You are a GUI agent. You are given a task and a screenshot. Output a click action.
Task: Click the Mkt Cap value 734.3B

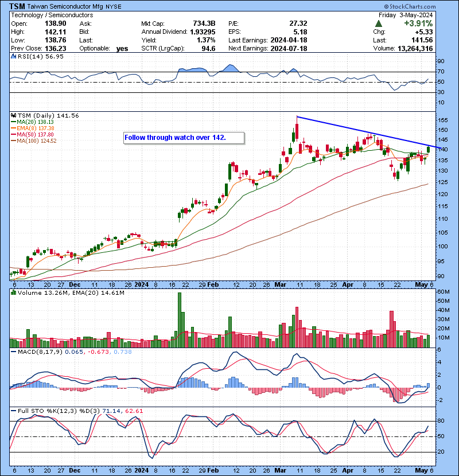pos(204,24)
